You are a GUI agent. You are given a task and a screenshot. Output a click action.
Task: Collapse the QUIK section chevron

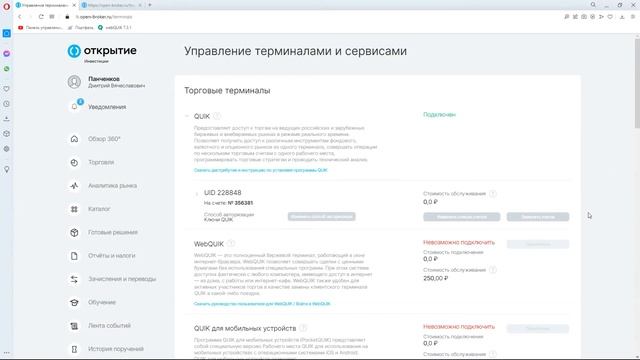pyautogui.click(x=187, y=116)
